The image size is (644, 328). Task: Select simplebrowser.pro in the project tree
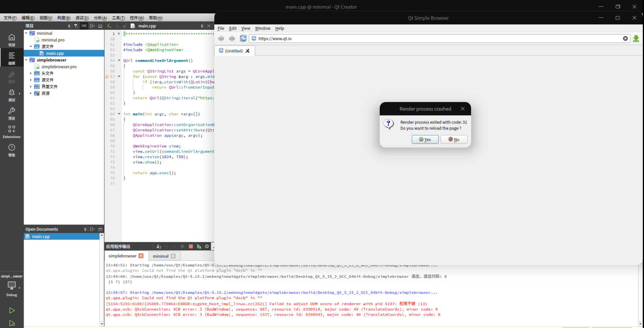[x=59, y=67]
